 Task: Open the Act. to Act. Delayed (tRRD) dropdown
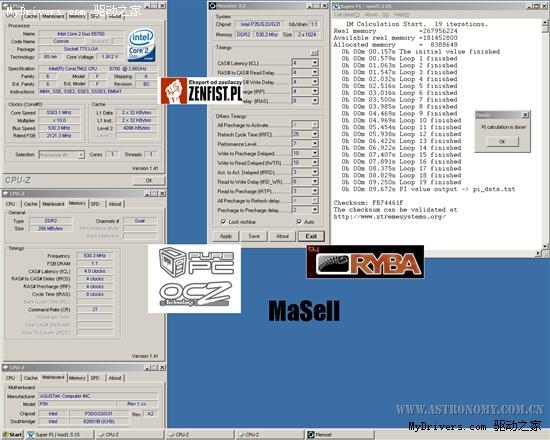pyautogui.click(x=315, y=172)
